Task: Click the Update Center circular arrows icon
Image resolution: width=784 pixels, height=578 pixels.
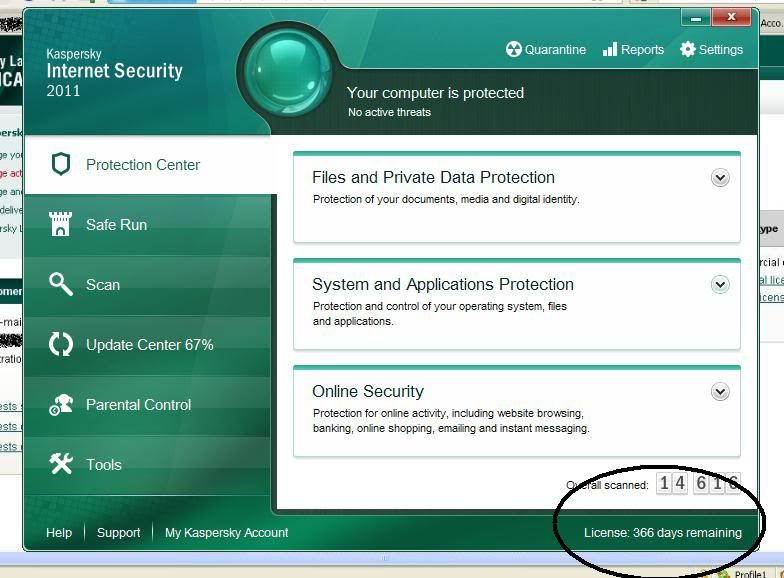Action: click(61, 344)
